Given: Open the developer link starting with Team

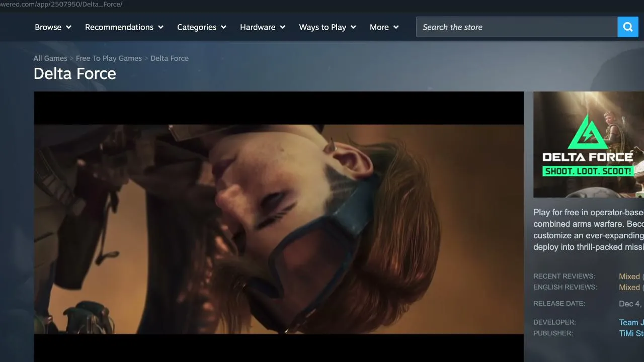Looking at the screenshot, I should 631,322.
